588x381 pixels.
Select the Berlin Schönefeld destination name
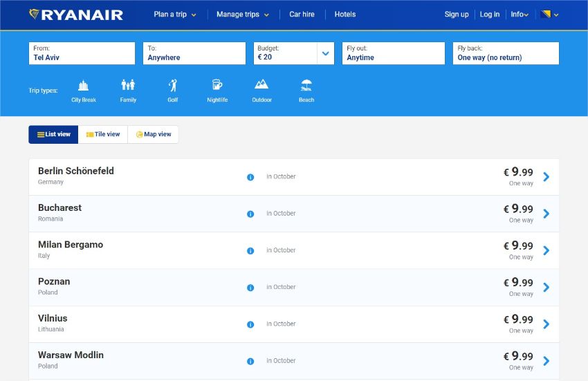point(76,171)
